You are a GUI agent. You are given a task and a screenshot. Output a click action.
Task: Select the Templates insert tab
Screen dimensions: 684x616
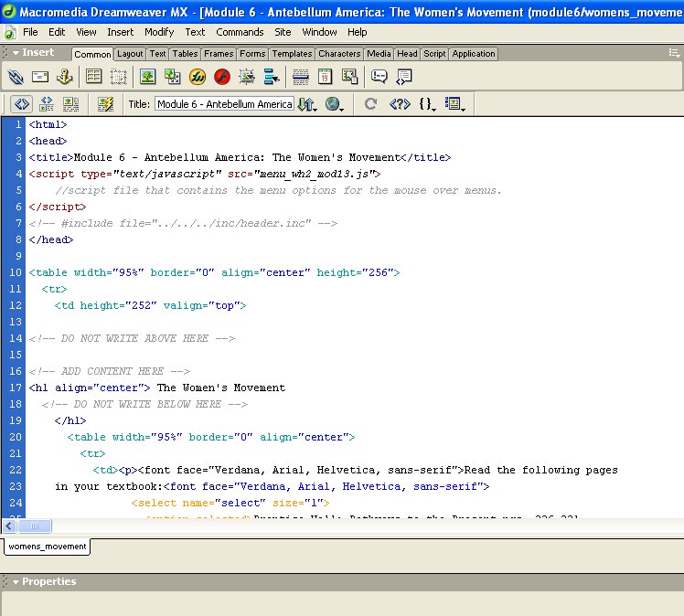292,54
